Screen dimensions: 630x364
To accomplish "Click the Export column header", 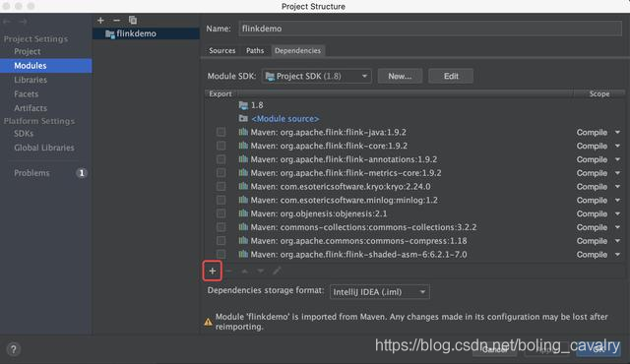I will point(220,93).
